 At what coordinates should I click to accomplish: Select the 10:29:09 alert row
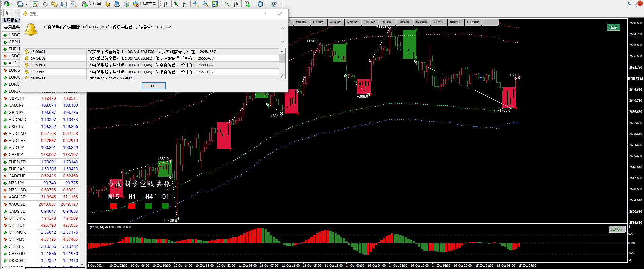151,72
